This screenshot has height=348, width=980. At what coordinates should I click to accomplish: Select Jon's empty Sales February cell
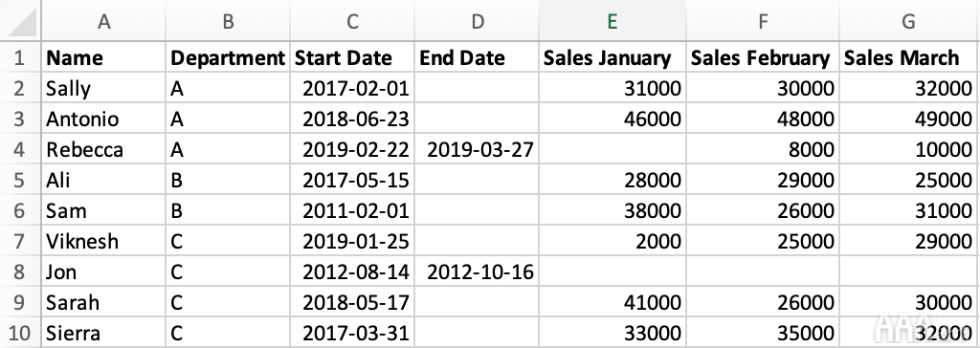tap(763, 272)
